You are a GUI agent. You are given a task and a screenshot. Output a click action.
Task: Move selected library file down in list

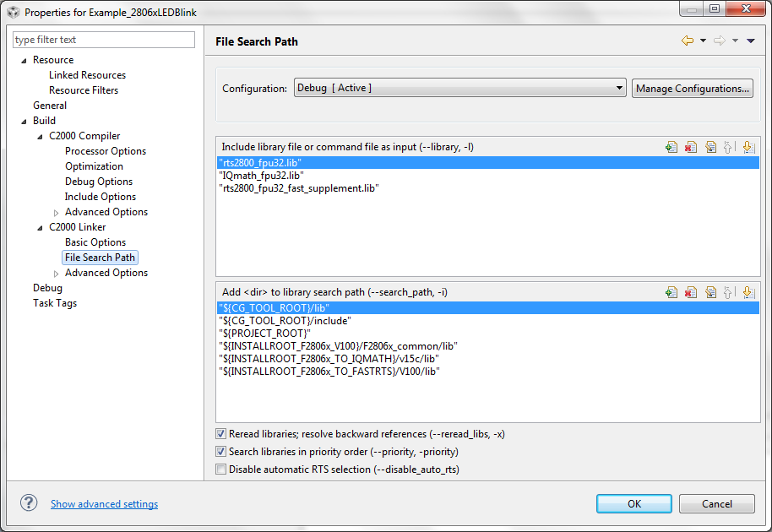[x=748, y=147]
